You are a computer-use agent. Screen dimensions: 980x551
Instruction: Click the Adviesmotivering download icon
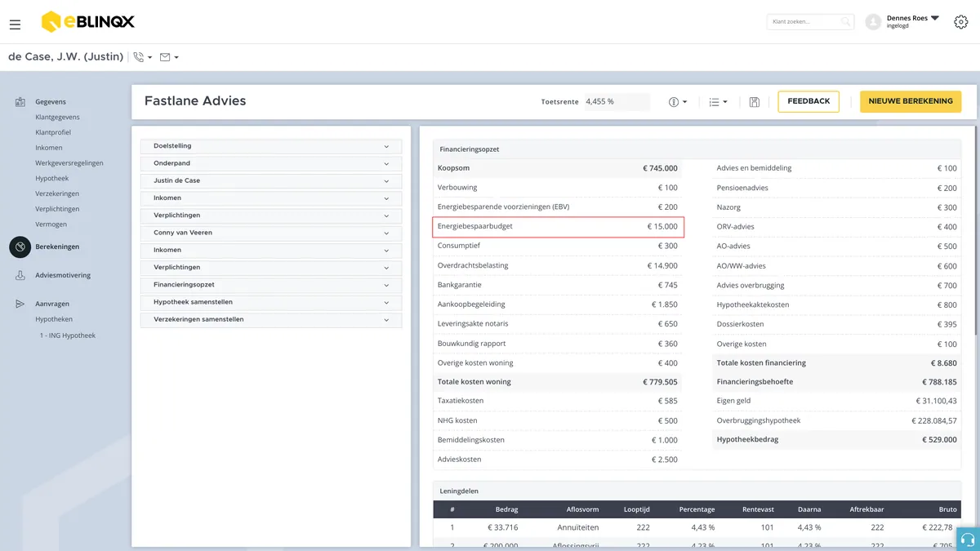(20, 276)
